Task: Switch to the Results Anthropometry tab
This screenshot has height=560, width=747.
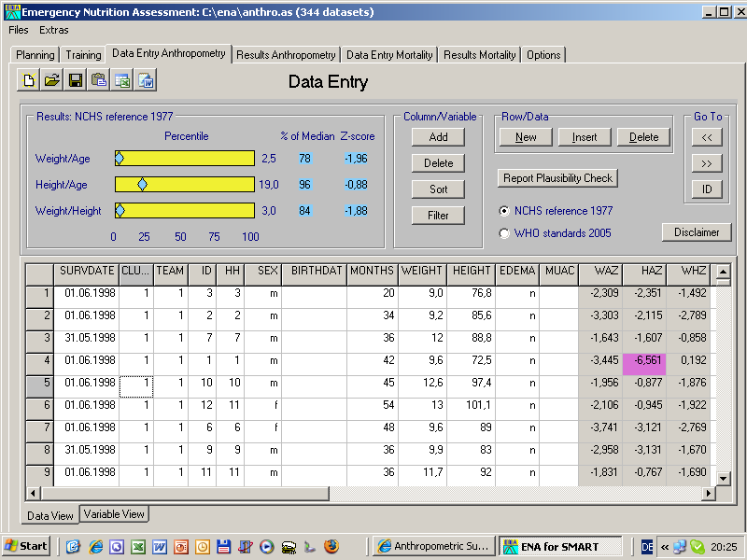Action: click(286, 55)
